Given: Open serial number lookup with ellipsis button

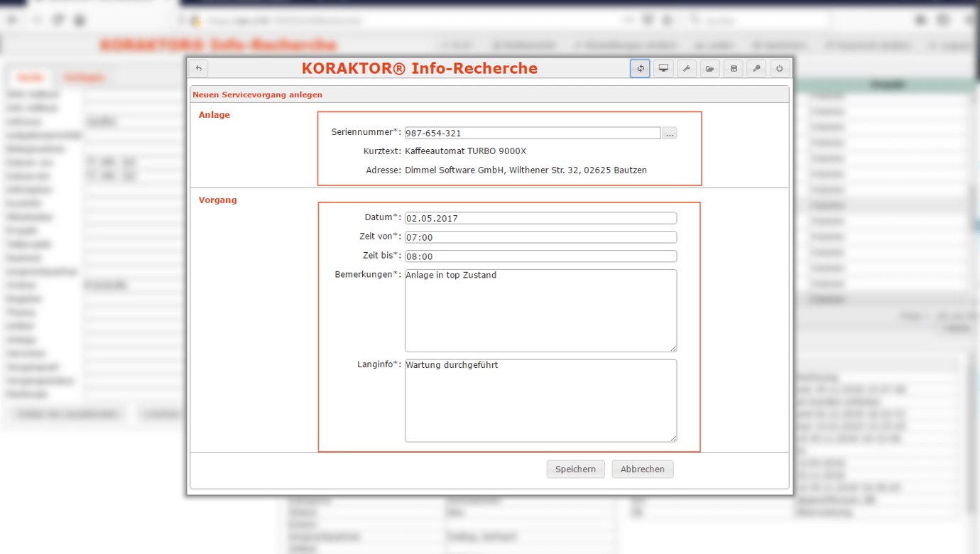Looking at the screenshot, I should click(669, 133).
